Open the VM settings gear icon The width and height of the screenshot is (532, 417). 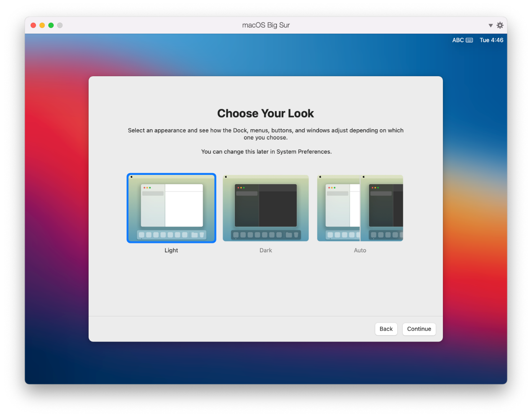coord(500,26)
